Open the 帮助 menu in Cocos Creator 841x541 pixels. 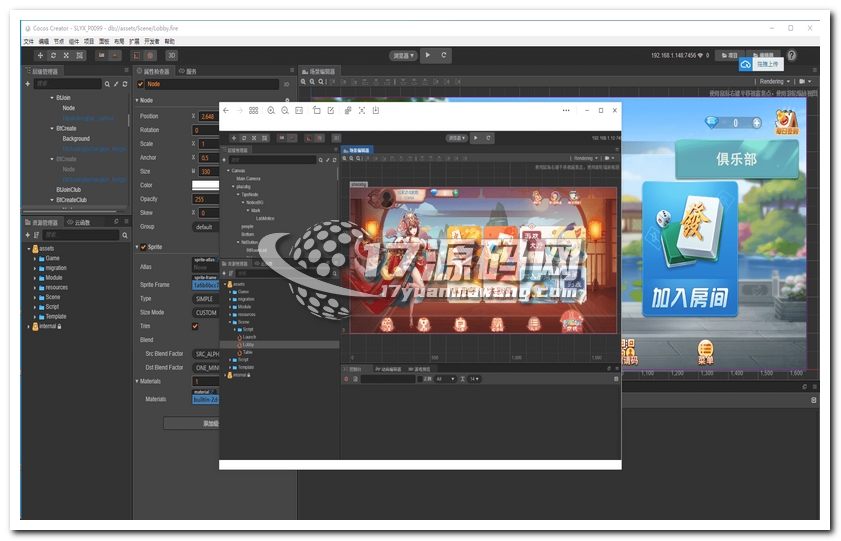pyautogui.click(x=169, y=41)
